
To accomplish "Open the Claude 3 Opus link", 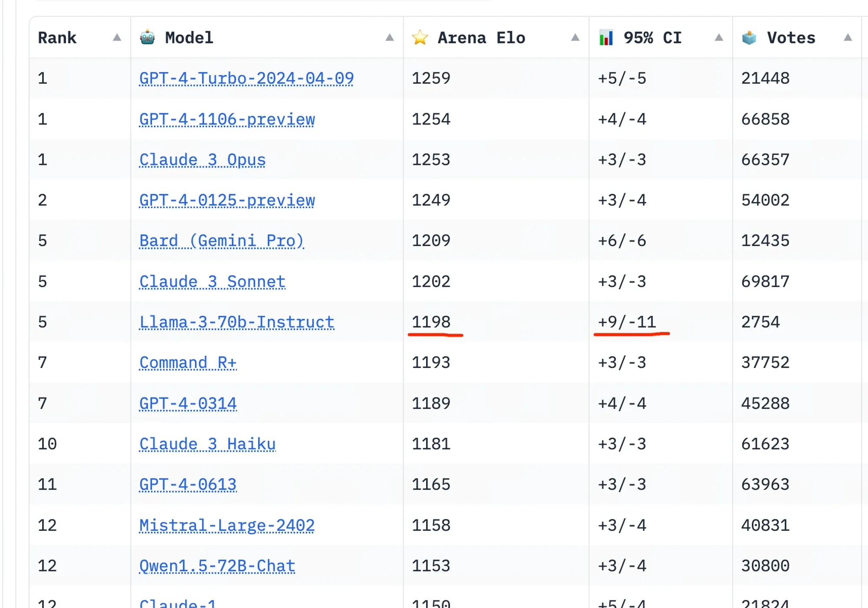I will pyautogui.click(x=202, y=160).
